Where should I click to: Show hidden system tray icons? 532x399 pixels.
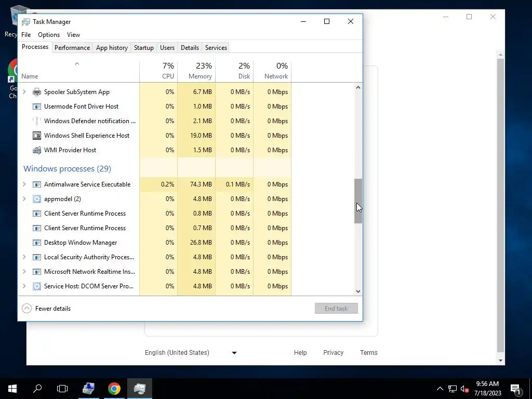(x=440, y=389)
